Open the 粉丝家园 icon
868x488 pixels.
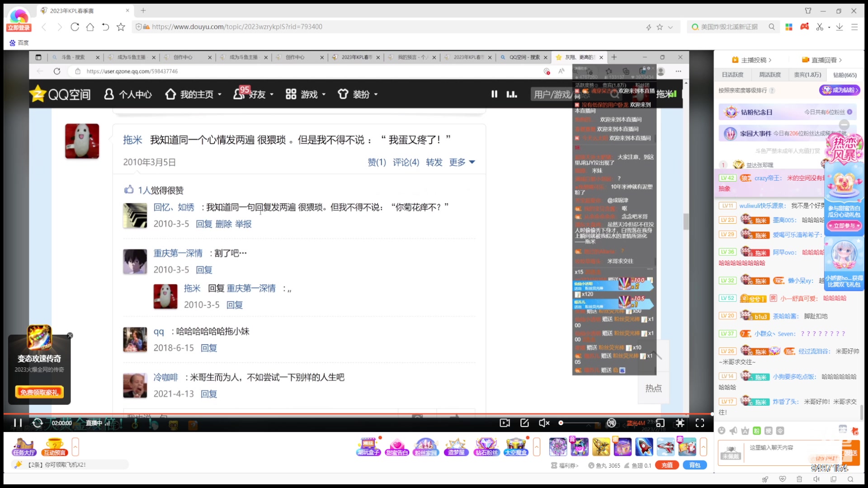426,447
